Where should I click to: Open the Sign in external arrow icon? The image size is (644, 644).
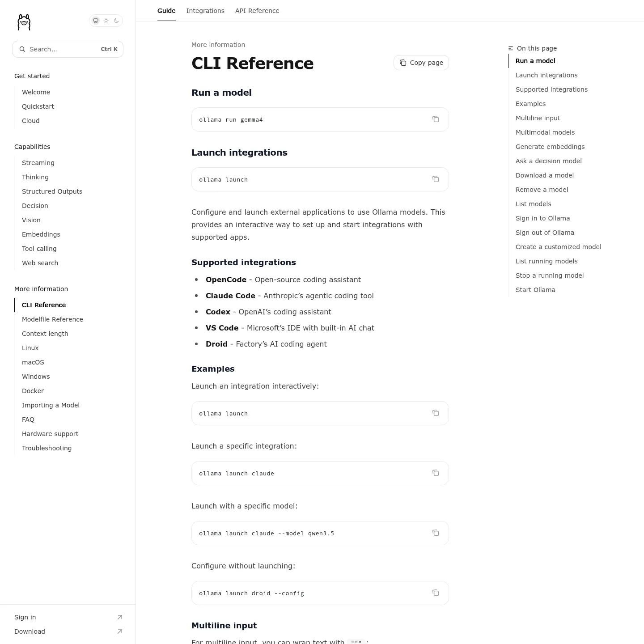[120, 617]
